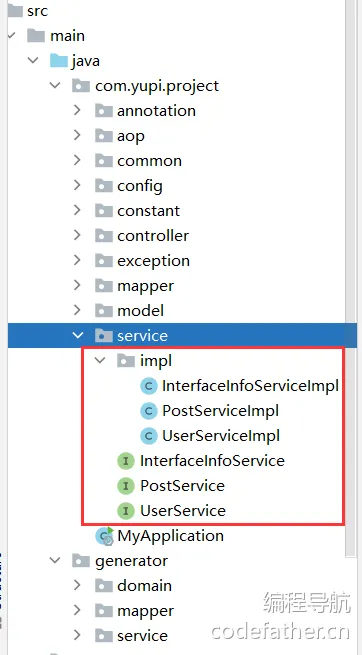Click the common package folder icon
362x655 pixels.
104,161
